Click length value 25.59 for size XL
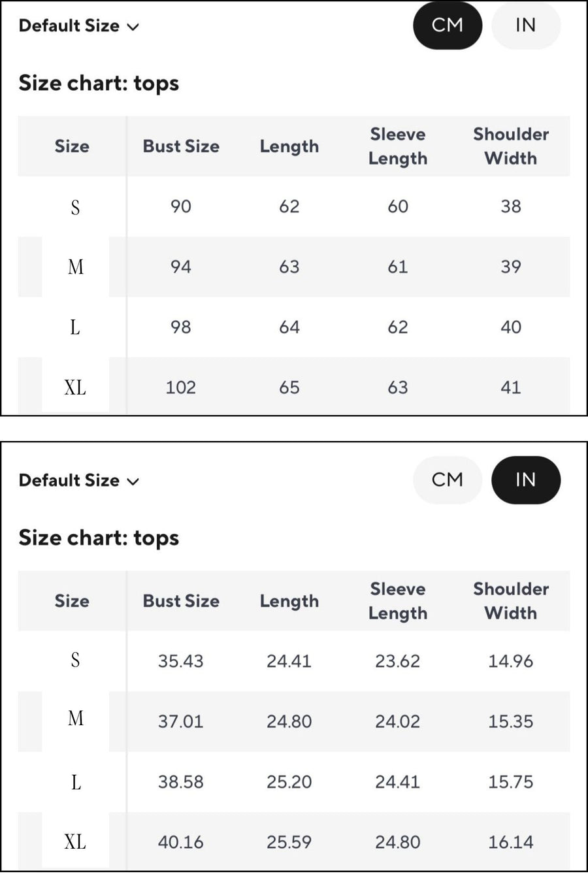This screenshot has width=588, height=882. (x=289, y=842)
